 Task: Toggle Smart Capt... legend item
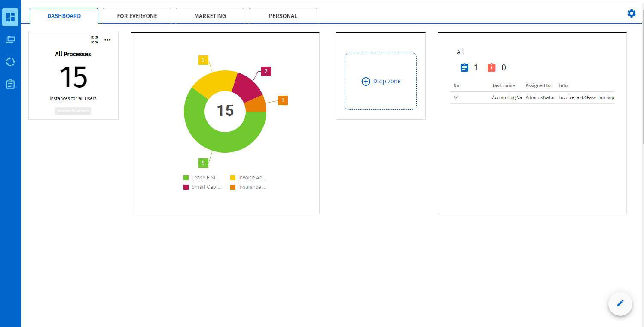pyautogui.click(x=202, y=187)
